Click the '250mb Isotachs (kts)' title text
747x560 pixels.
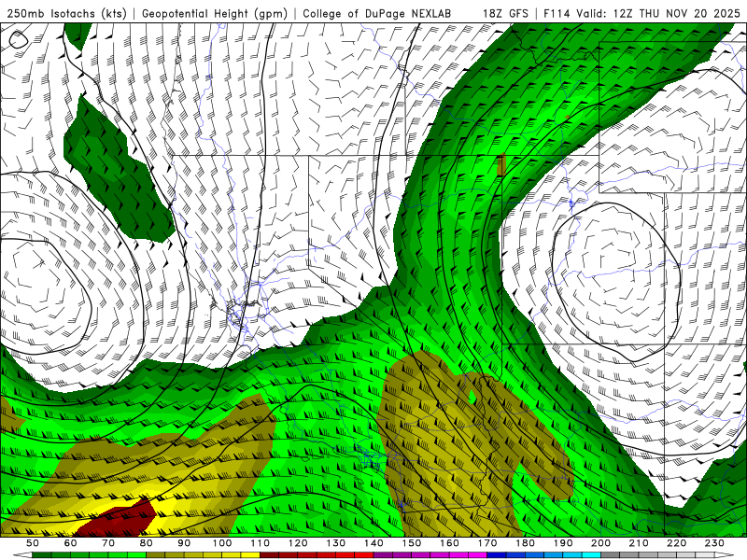(x=67, y=13)
